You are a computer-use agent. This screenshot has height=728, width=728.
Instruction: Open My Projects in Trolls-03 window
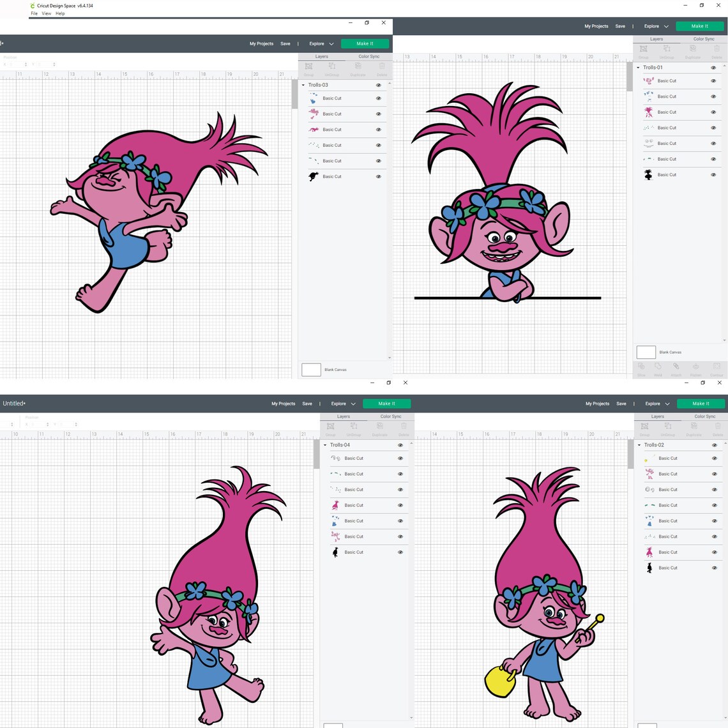[x=261, y=43]
